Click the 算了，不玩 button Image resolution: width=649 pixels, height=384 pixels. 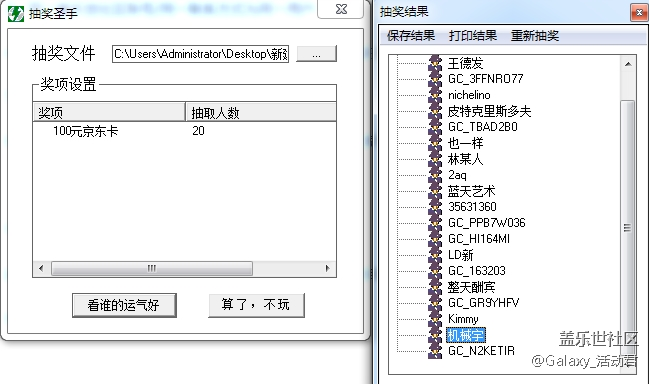click(256, 305)
